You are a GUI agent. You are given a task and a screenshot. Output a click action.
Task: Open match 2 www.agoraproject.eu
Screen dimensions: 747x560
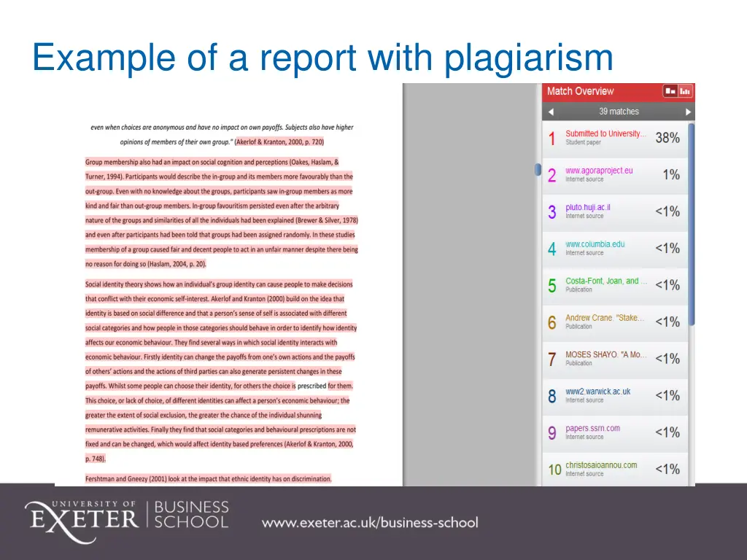615,175
